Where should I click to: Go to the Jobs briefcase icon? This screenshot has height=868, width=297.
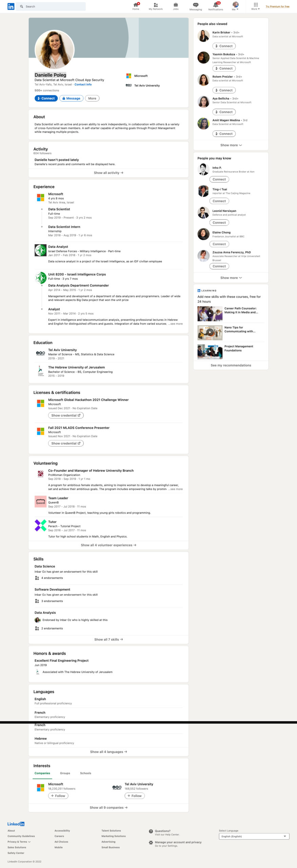click(176, 5)
